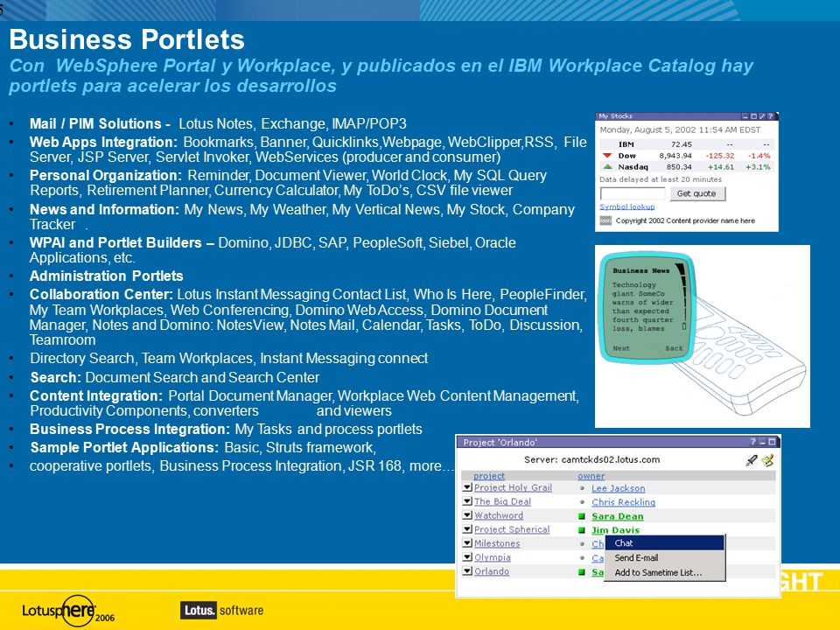Click the green online square beside Sara Dean
The image size is (840, 630).
(582, 516)
